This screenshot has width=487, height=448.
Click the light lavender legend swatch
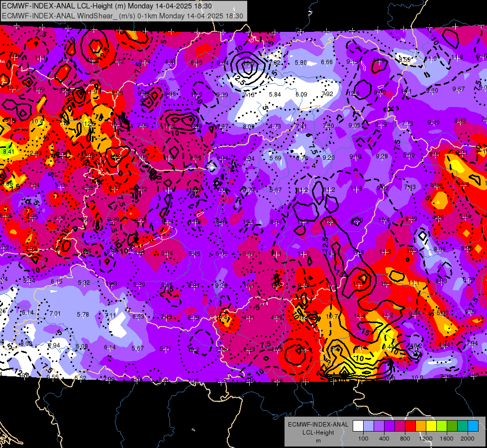[368, 426]
